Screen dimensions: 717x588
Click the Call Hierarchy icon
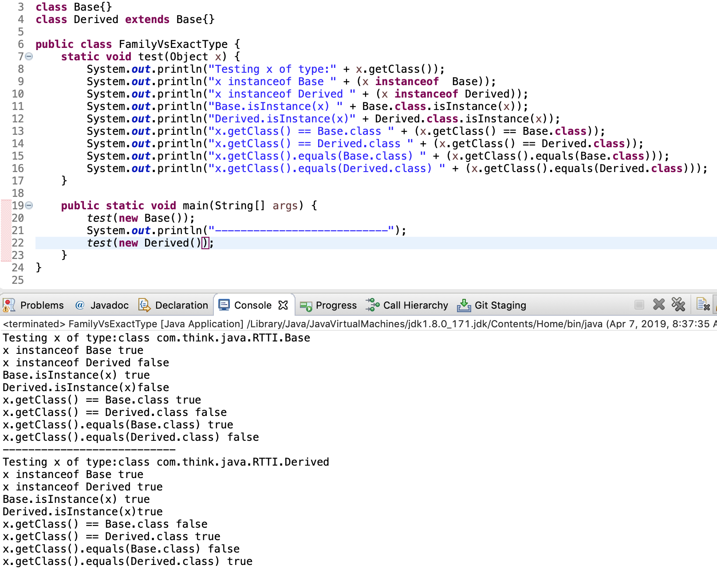(372, 305)
